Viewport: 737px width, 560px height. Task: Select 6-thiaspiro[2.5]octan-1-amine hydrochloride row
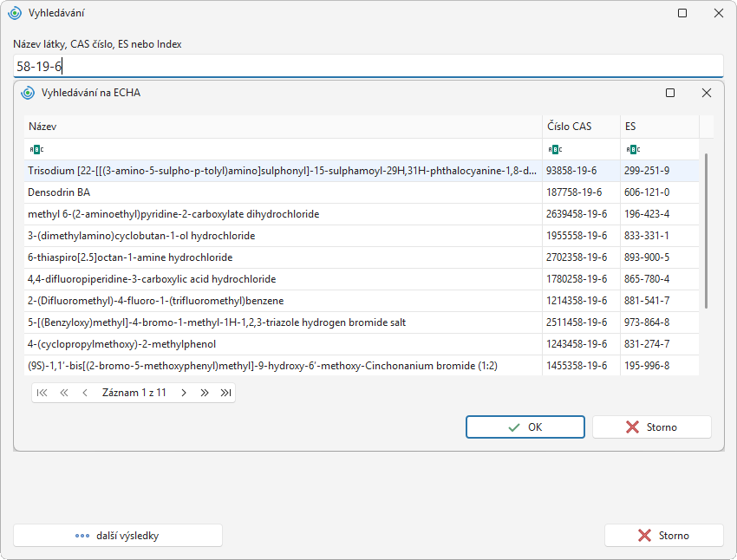point(362,257)
